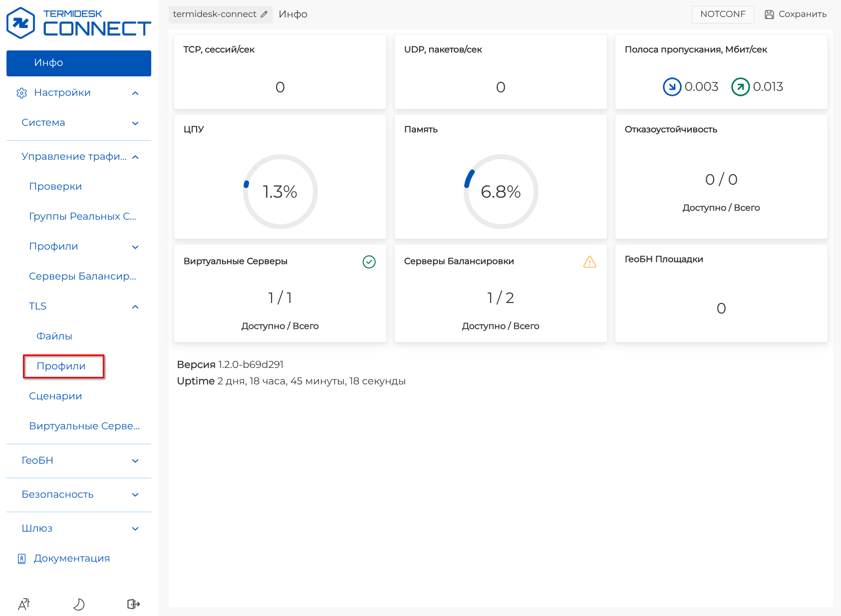Image resolution: width=841 pixels, height=616 pixels.
Task: Expand the Безопасность section
Action: click(135, 495)
